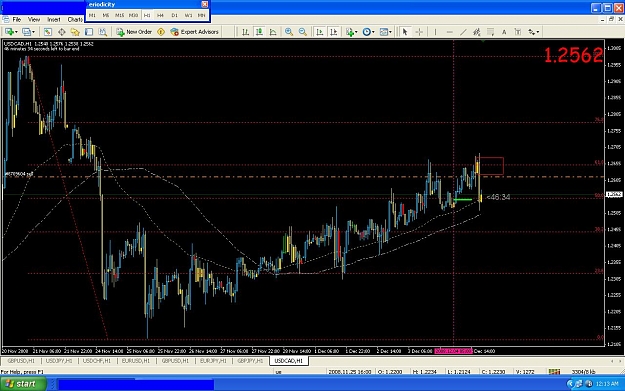Switch periodicity to MN
Screen dimensions: 625x391
coord(202,15)
